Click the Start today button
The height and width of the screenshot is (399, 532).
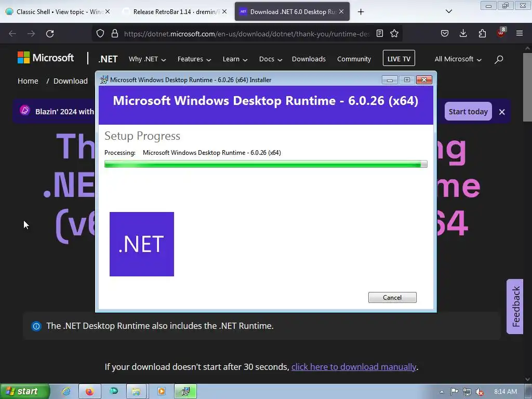468,112
